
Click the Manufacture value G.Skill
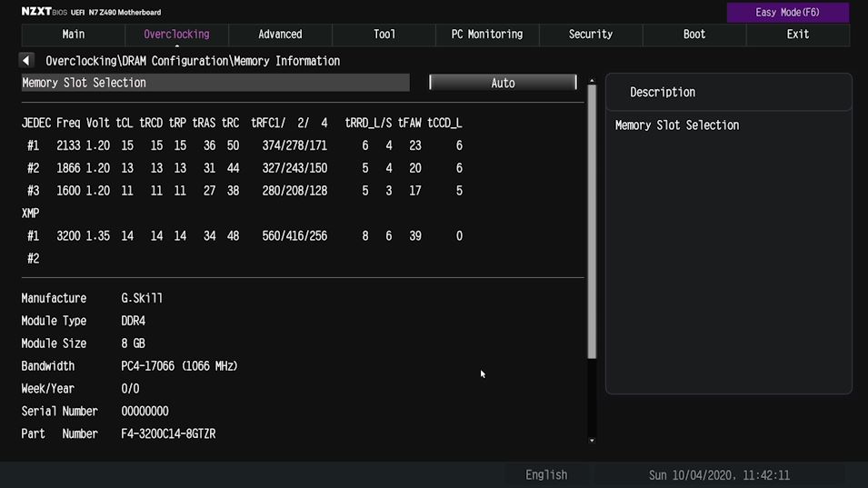tap(142, 298)
